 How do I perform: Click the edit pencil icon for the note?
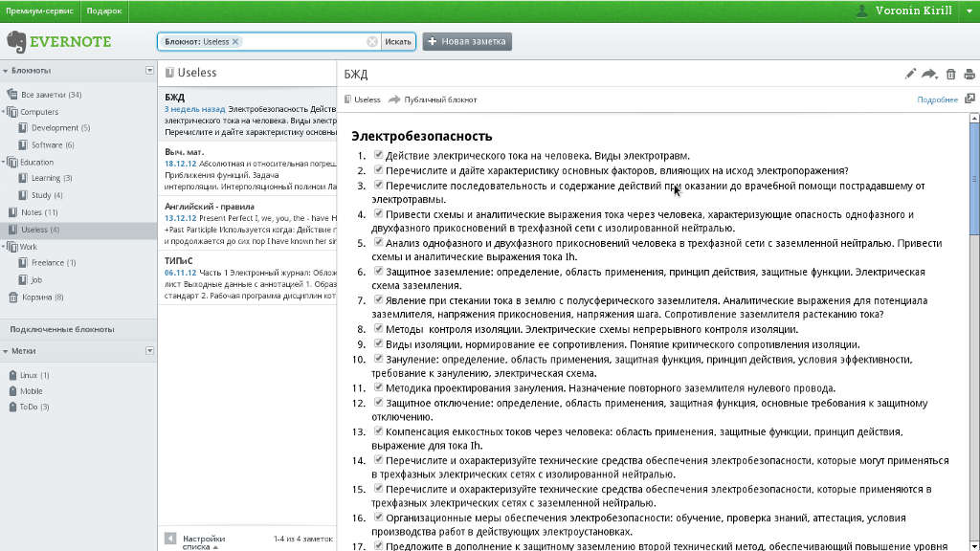(x=910, y=74)
